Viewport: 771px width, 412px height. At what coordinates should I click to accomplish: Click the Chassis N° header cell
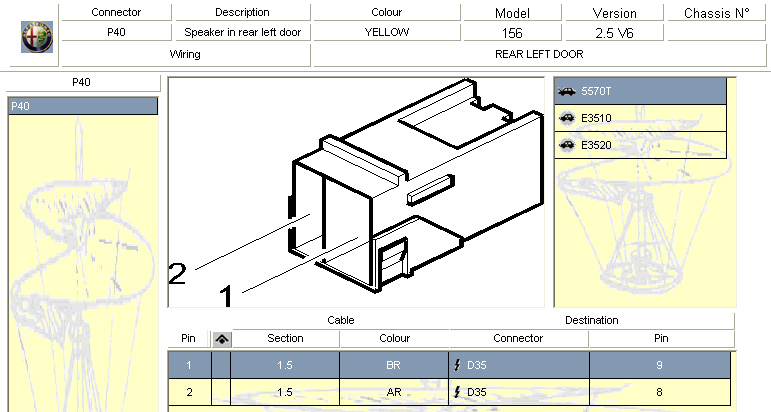coord(716,13)
